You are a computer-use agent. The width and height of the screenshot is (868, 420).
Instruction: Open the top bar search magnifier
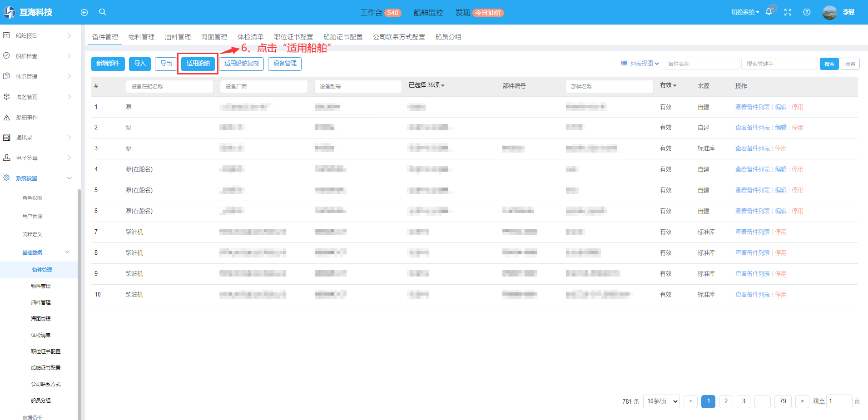pos(103,12)
